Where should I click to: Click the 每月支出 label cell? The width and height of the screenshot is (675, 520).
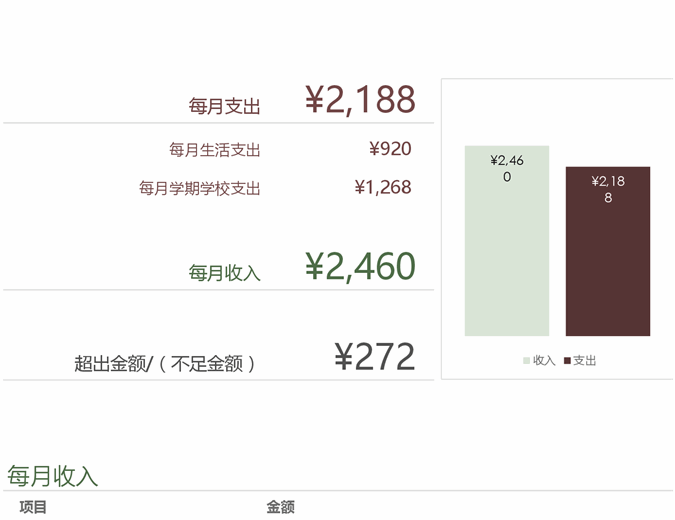[224, 106]
